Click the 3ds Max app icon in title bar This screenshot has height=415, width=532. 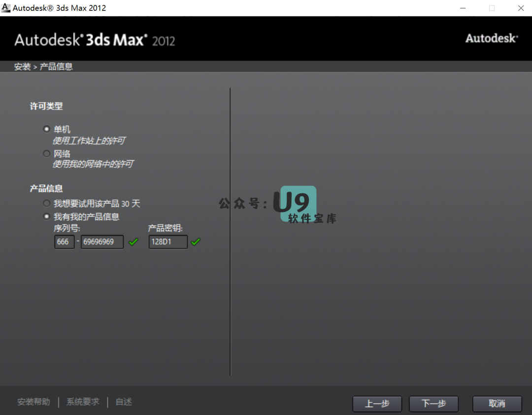point(6,8)
